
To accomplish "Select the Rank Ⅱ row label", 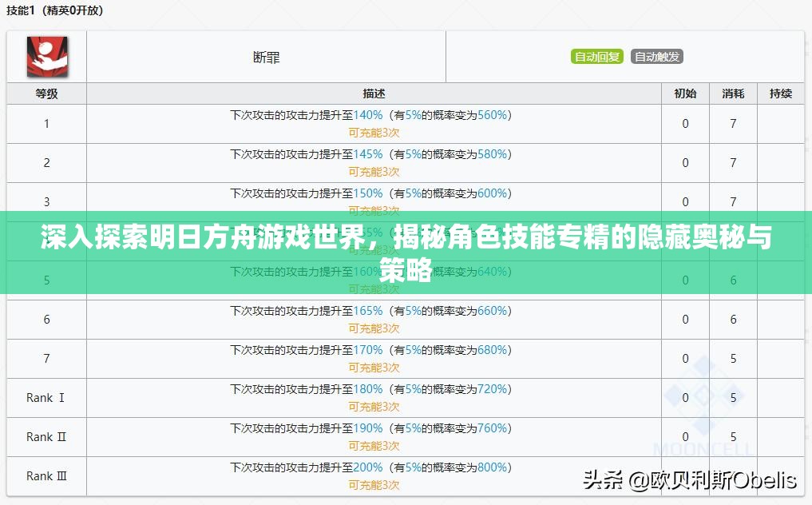I will [x=46, y=437].
